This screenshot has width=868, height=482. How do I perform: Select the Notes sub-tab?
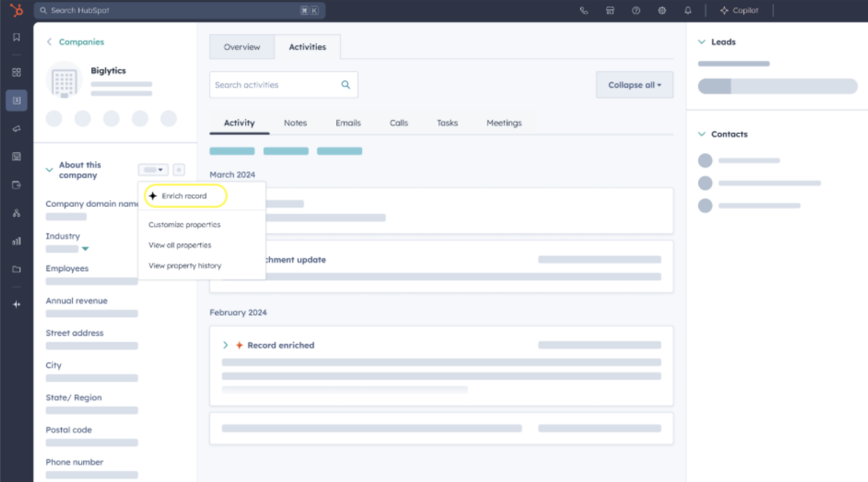tap(295, 123)
